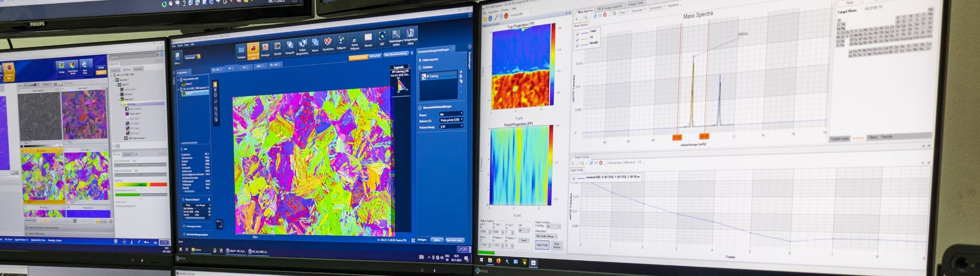Click the Depth Profile button
The height and width of the screenshot is (276, 980).
click(x=542, y=245)
